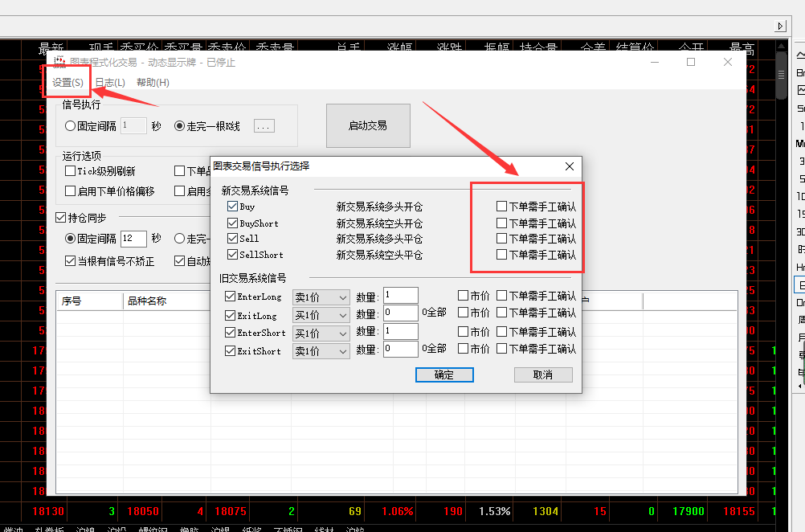
Task: Toggle 启用下单价格偏移 checkbox
Action: (71, 191)
